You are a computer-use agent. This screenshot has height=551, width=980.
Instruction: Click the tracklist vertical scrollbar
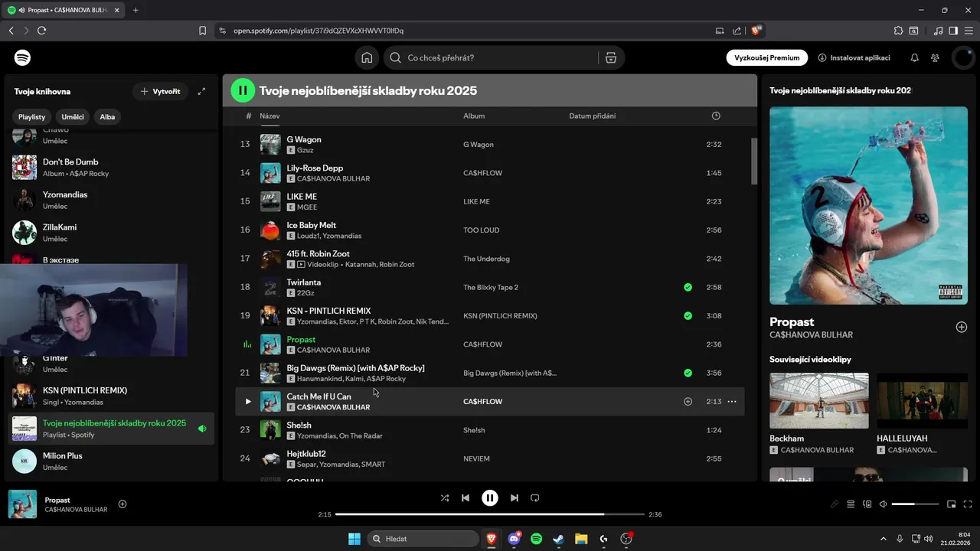pyautogui.click(x=753, y=161)
